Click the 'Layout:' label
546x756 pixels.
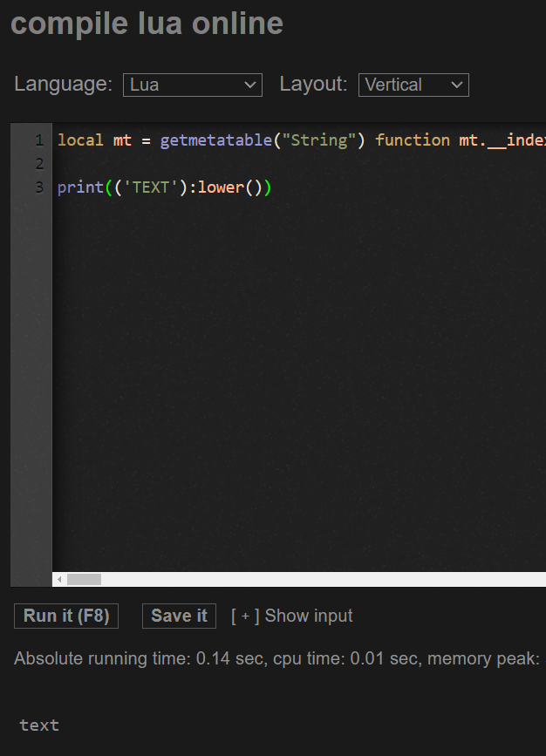313,84
